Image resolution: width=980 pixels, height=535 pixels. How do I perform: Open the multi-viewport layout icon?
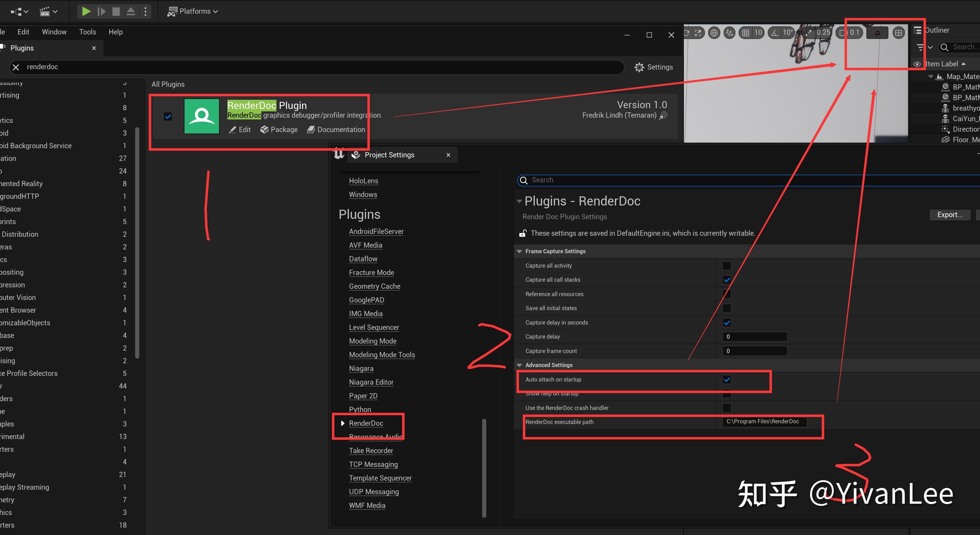[x=898, y=33]
